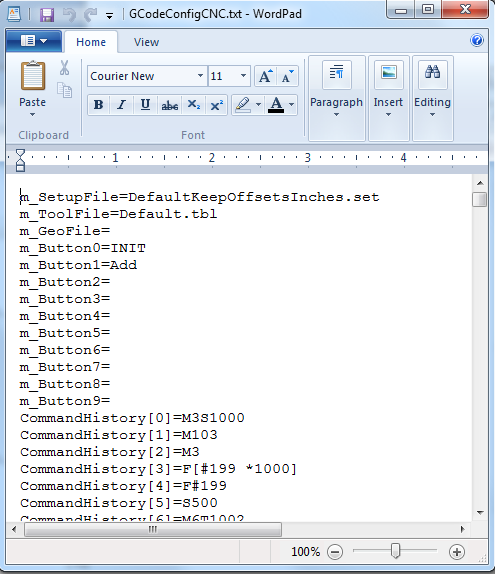Click the Undo icon in title bar

tap(69, 15)
